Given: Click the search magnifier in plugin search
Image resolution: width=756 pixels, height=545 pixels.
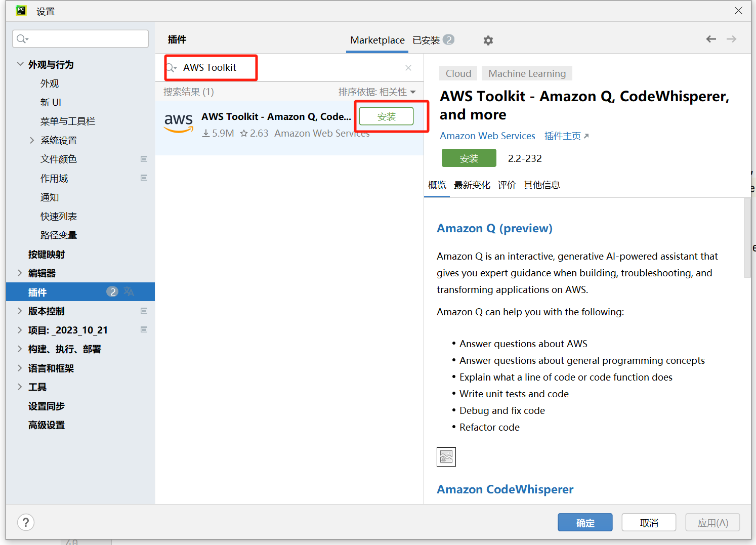Looking at the screenshot, I should 172,68.
